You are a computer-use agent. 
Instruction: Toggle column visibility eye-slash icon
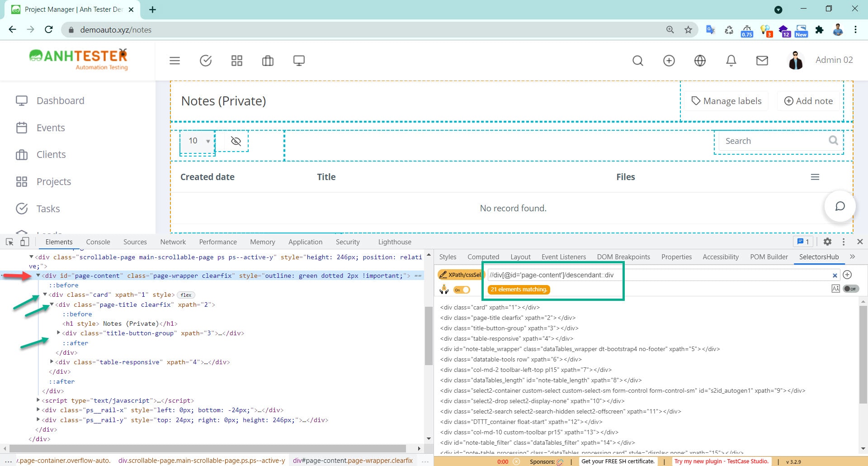point(236,141)
